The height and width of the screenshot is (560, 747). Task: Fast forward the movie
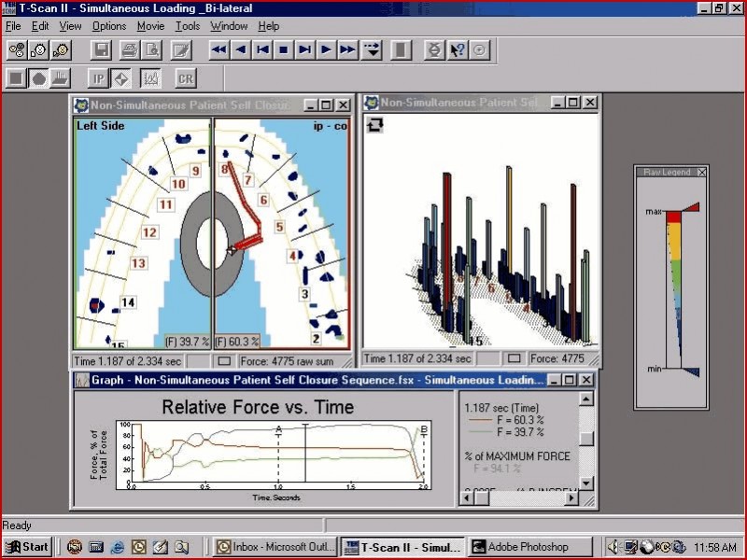[x=348, y=49]
